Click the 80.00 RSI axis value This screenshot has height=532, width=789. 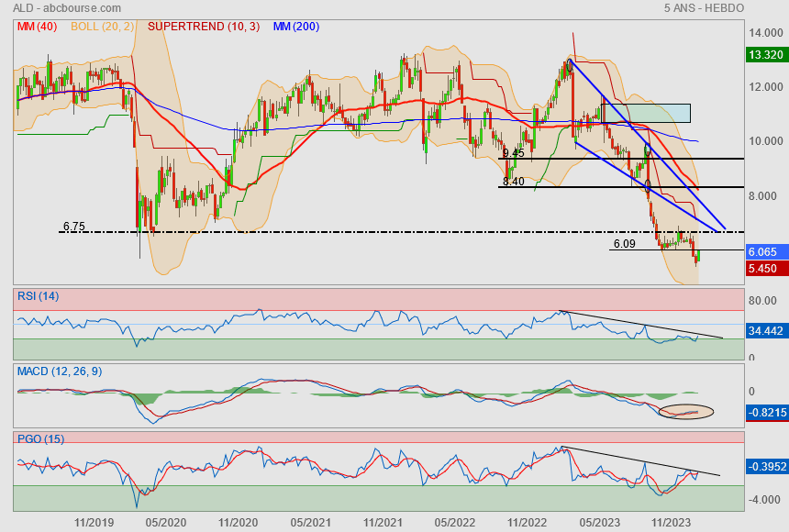762,301
